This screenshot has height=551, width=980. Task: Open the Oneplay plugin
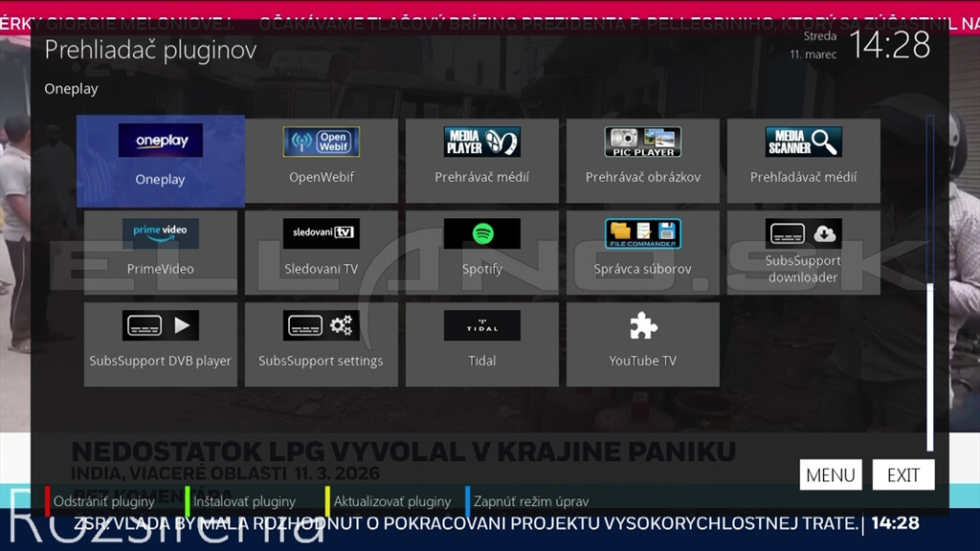tap(160, 161)
